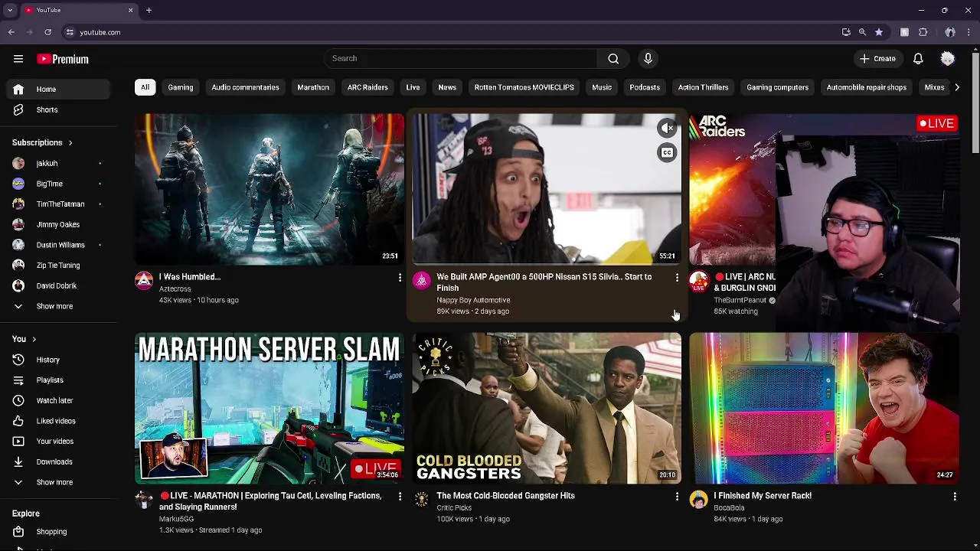Click the YouTube search input field
Image resolution: width=980 pixels, height=551 pixels.
[462, 58]
